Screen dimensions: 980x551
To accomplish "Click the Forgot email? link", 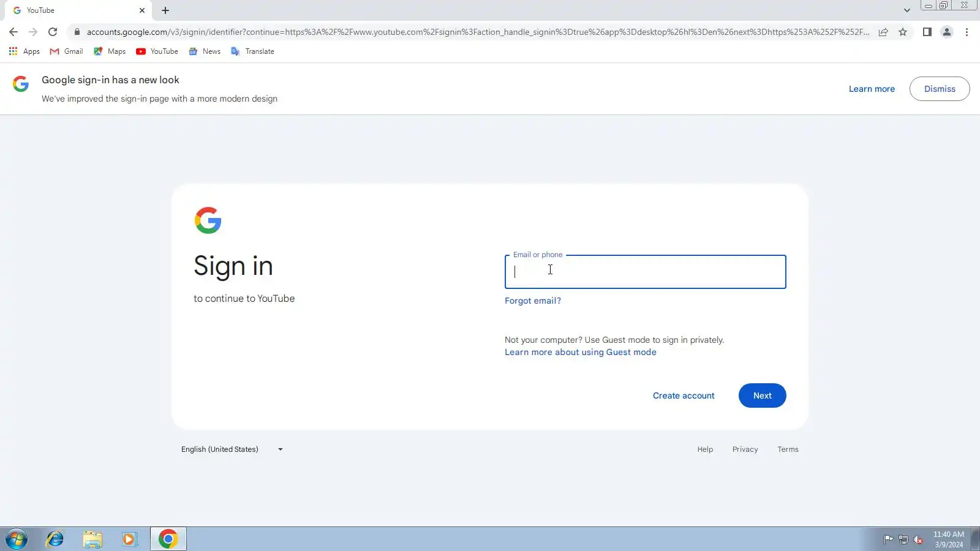I will coord(533,301).
